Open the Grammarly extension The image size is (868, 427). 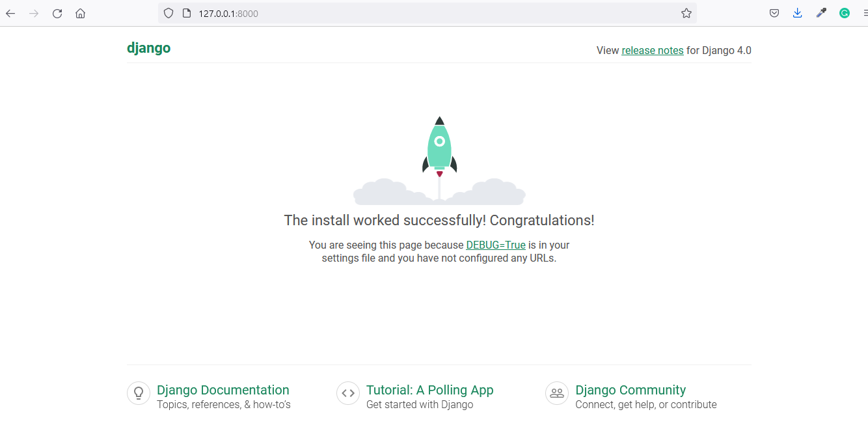(x=845, y=13)
